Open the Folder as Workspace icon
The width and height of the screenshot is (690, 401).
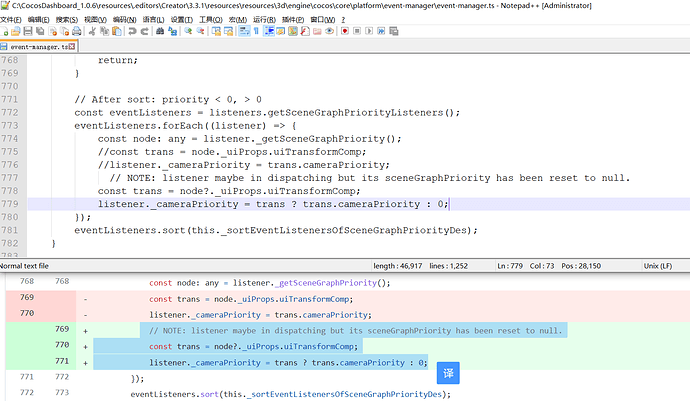[317, 31]
